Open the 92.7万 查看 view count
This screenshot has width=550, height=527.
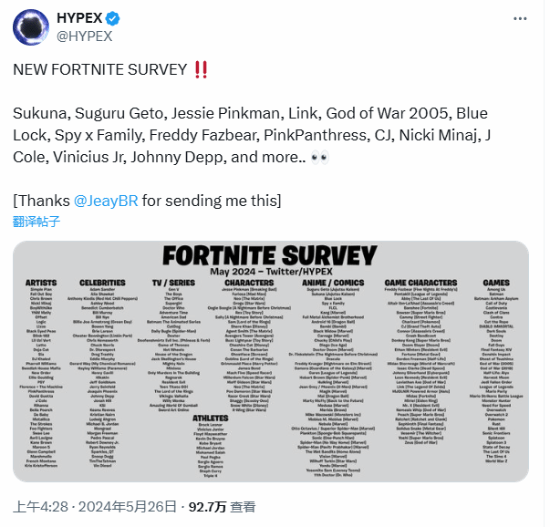coord(222,507)
